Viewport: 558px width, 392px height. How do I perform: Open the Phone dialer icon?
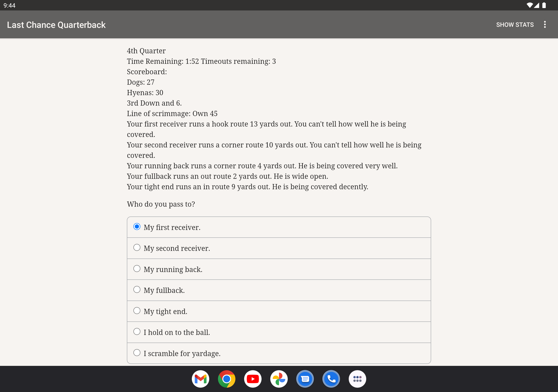pyautogui.click(x=331, y=379)
